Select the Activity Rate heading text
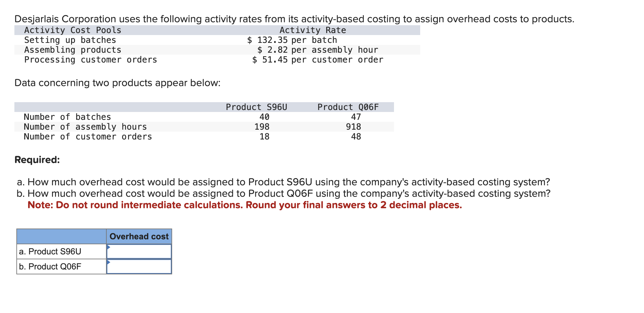The width and height of the screenshot is (644, 313). [312, 30]
